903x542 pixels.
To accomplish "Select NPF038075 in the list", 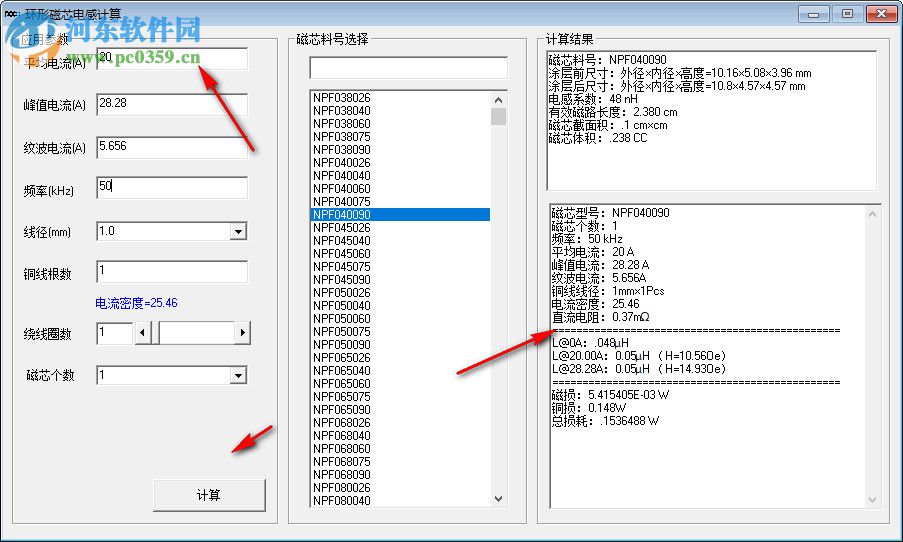I will click(400, 137).
